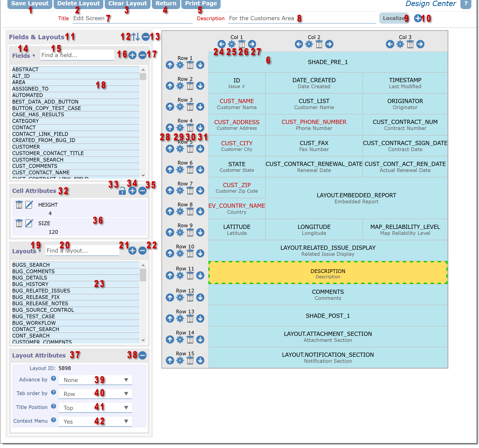The width and height of the screenshot is (479, 448).
Task: Delete Col 2 using its trash icon
Action: pyautogui.click(x=319, y=44)
